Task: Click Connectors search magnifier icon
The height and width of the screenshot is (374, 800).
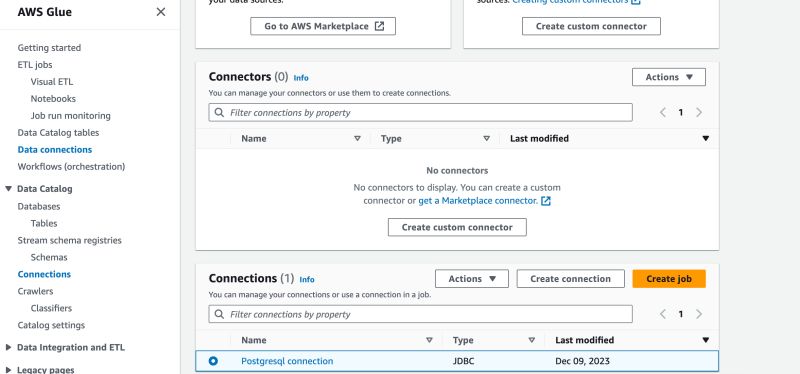Action: [x=219, y=113]
